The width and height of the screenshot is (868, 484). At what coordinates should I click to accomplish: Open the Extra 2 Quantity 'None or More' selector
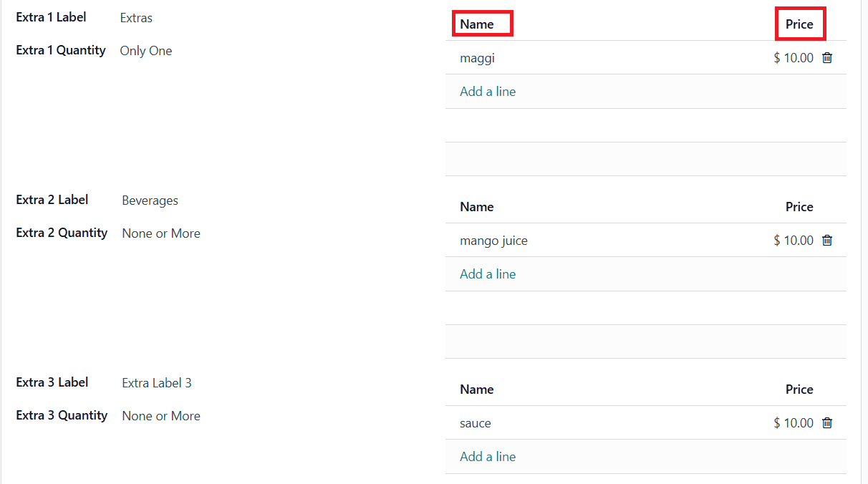click(x=161, y=233)
